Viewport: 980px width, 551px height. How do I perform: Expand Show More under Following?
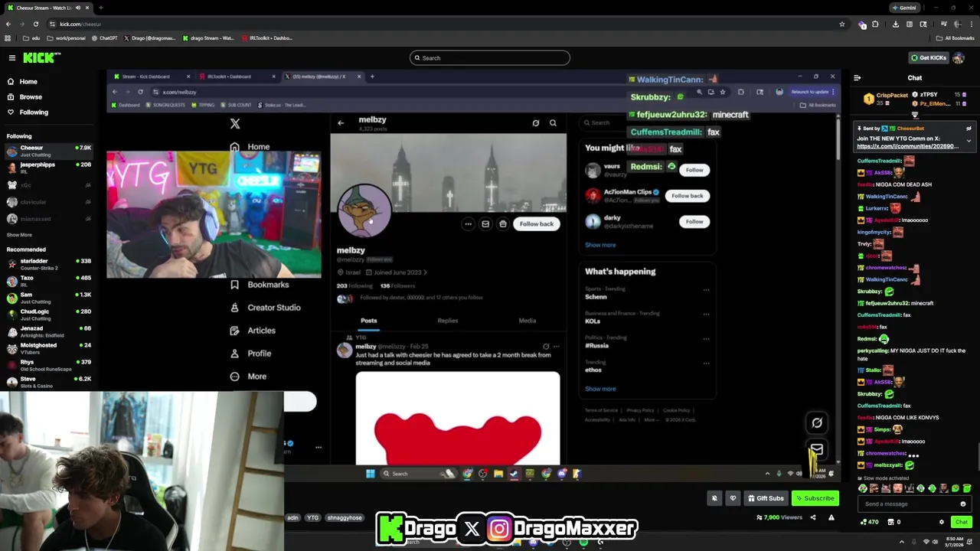click(19, 235)
